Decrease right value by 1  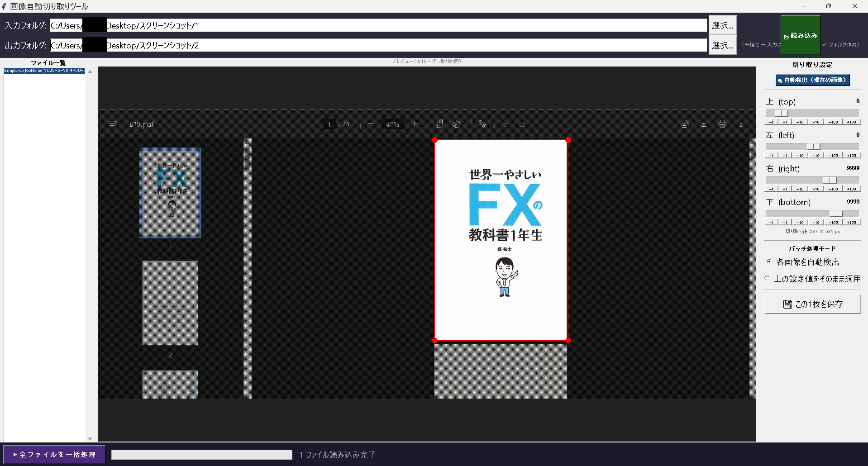tap(771, 189)
